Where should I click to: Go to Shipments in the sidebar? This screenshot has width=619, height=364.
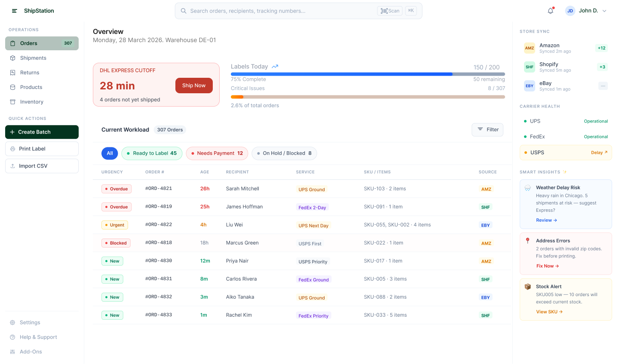click(33, 58)
